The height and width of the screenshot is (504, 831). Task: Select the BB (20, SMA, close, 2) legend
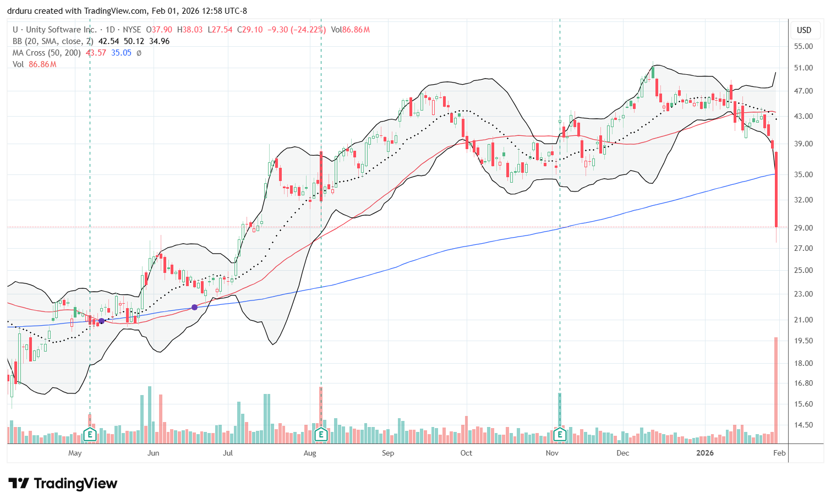pyautogui.click(x=53, y=41)
